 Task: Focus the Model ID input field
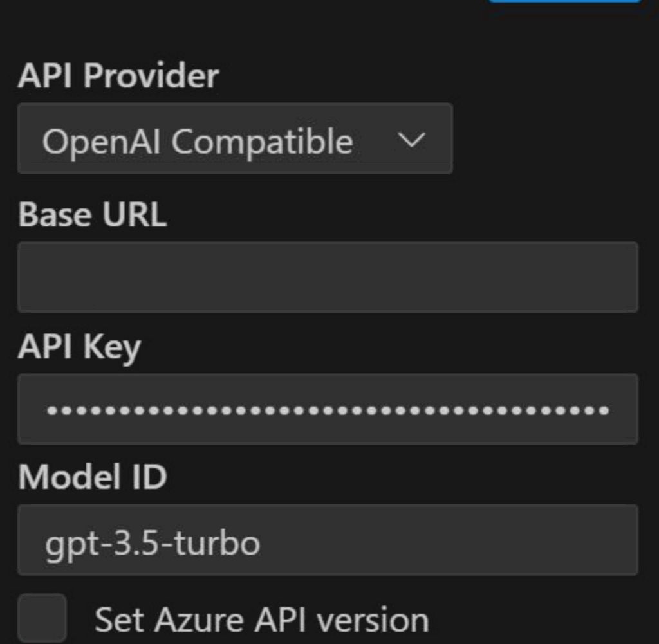tap(328, 540)
